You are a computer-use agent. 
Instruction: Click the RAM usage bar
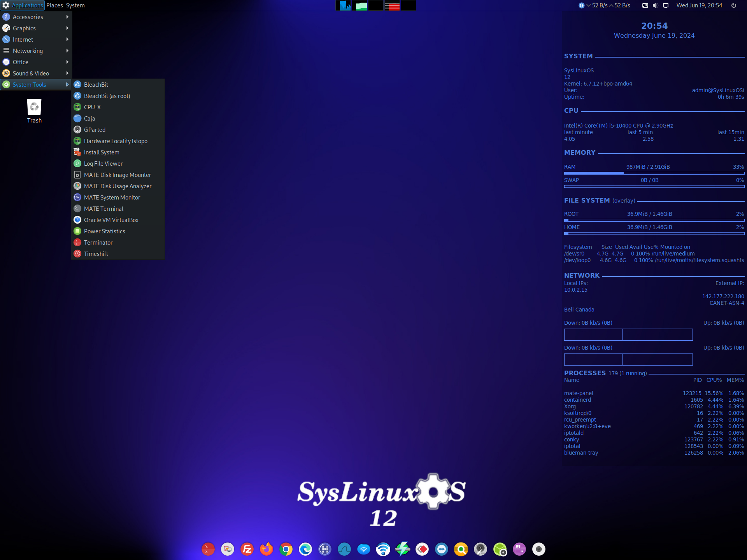click(x=654, y=173)
